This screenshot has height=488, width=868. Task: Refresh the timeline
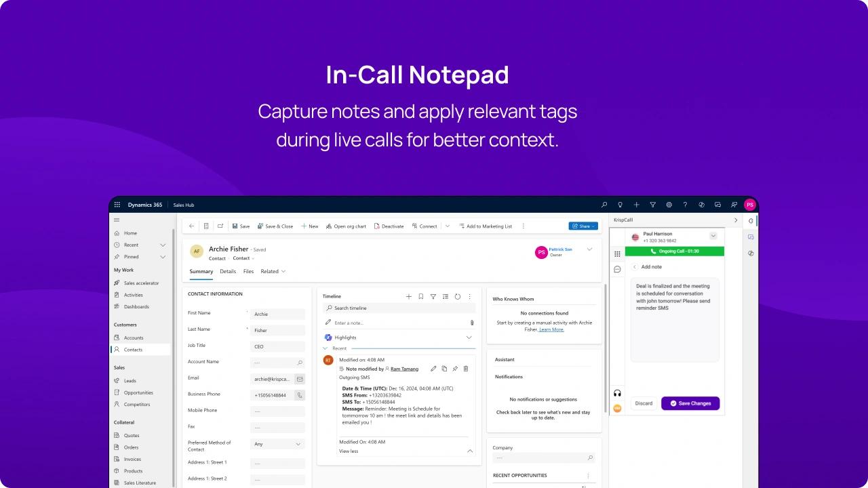(x=458, y=296)
